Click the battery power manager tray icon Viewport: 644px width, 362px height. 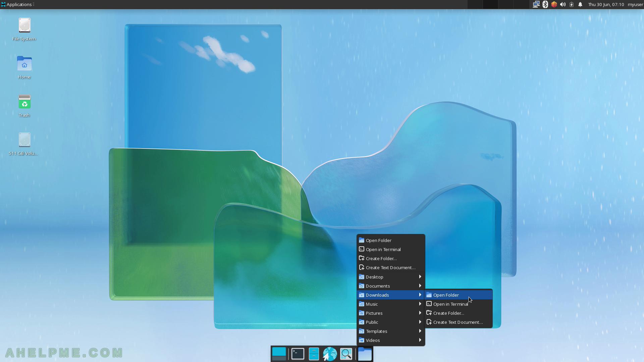(572, 4)
